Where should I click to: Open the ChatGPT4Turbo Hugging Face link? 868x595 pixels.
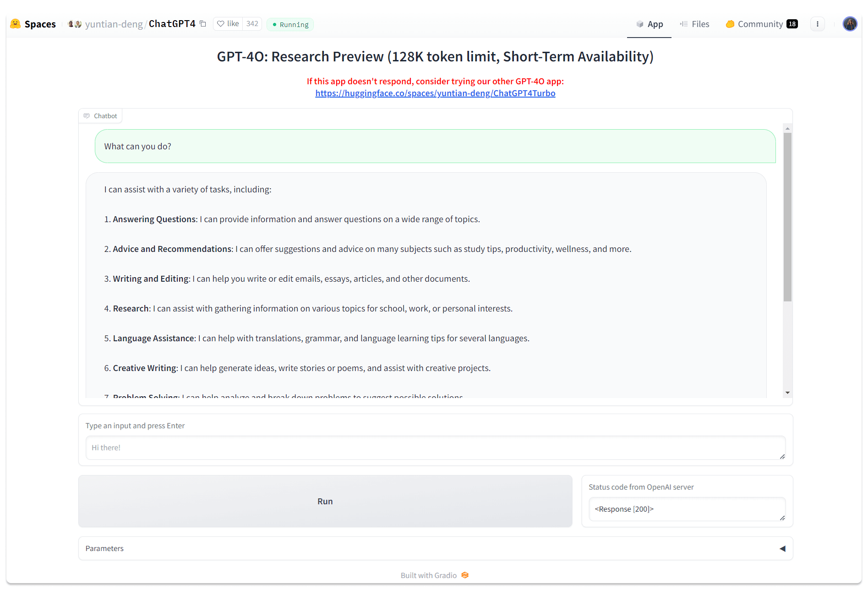435,93
